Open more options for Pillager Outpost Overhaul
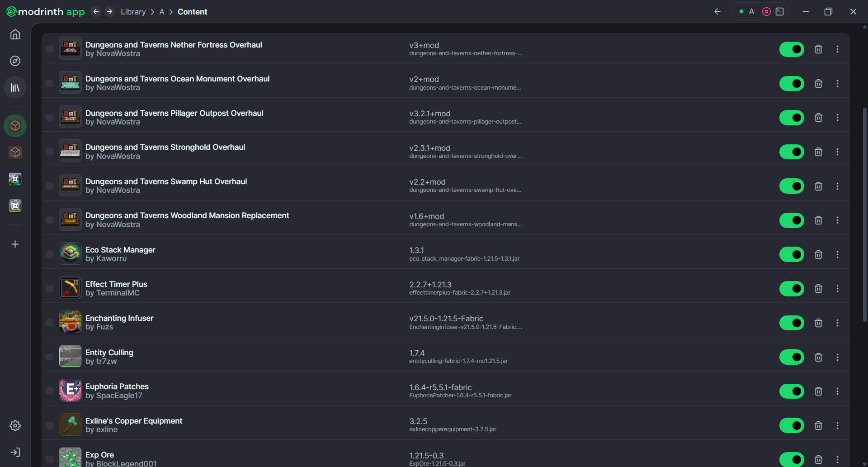 (837, 118)
